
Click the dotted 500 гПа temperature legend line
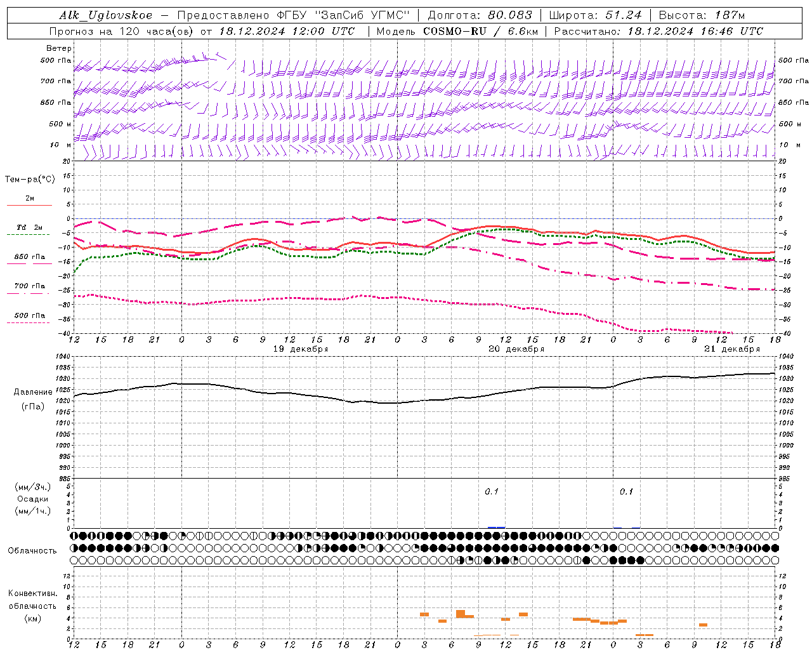(28, 322)
